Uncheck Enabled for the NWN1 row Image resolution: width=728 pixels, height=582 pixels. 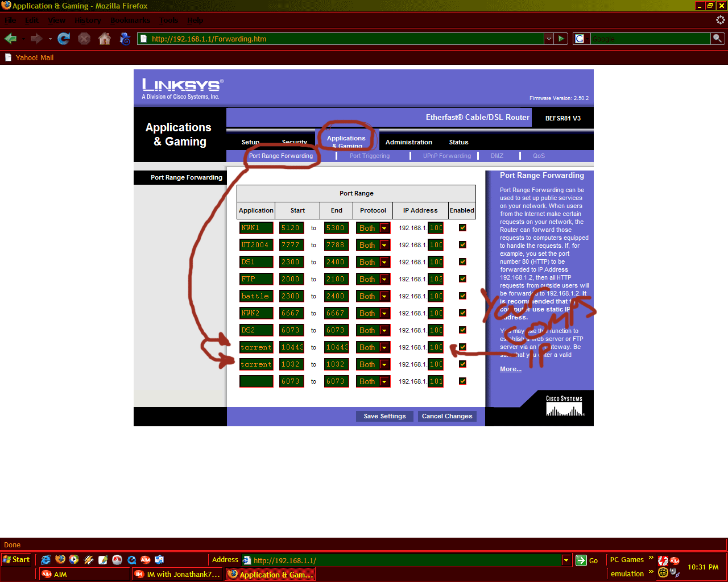point(462,227)
